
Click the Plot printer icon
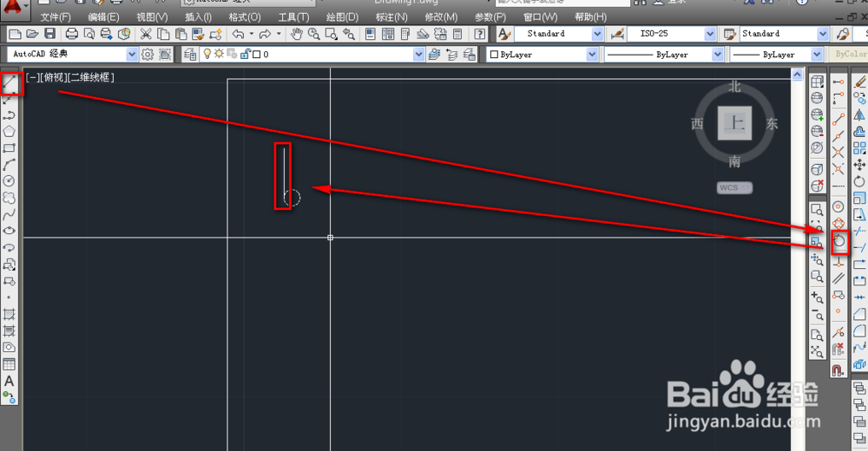click(71, 35)
